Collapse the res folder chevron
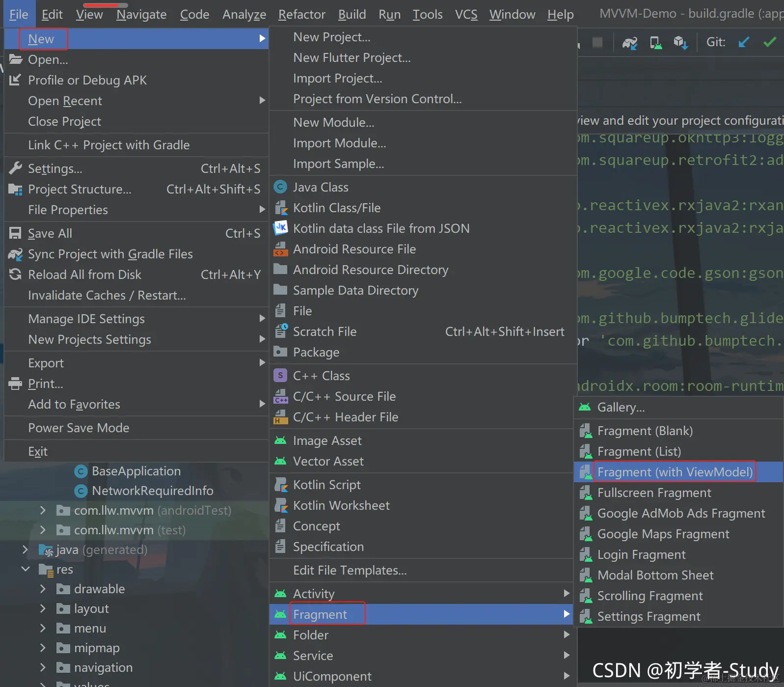The width and height of the screenshot is (784, 687). pyautogui.click(x=26, y=569)
